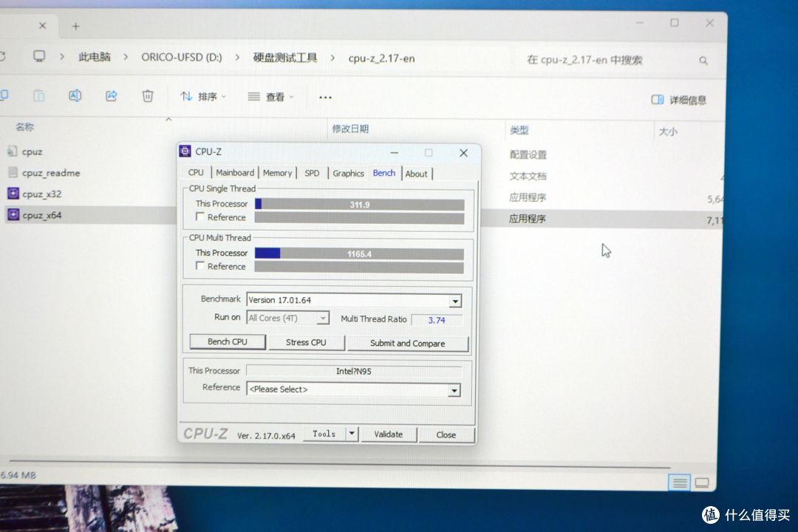Select the SPD tab
The width and height of the screenshot is (798, 532).
(x=312, y=173)
